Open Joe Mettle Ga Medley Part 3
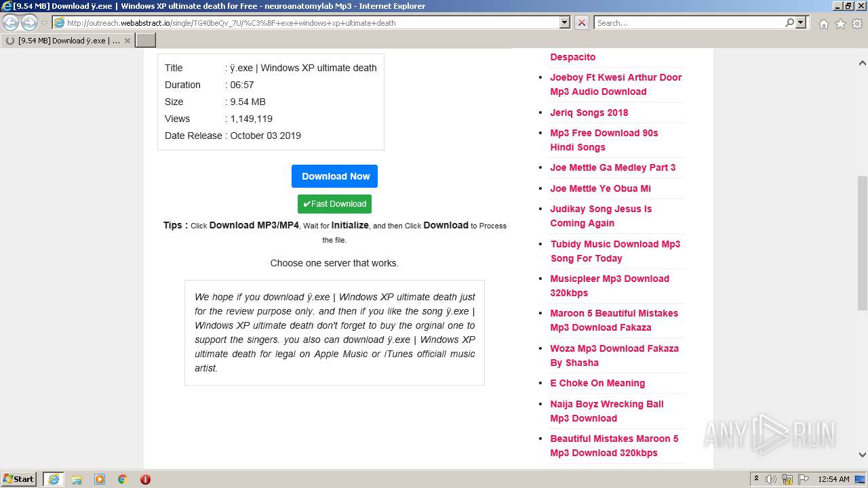Image resolution: width=868 pixels, height=488 pixels. pyautogui.click(x=613, y=167)
